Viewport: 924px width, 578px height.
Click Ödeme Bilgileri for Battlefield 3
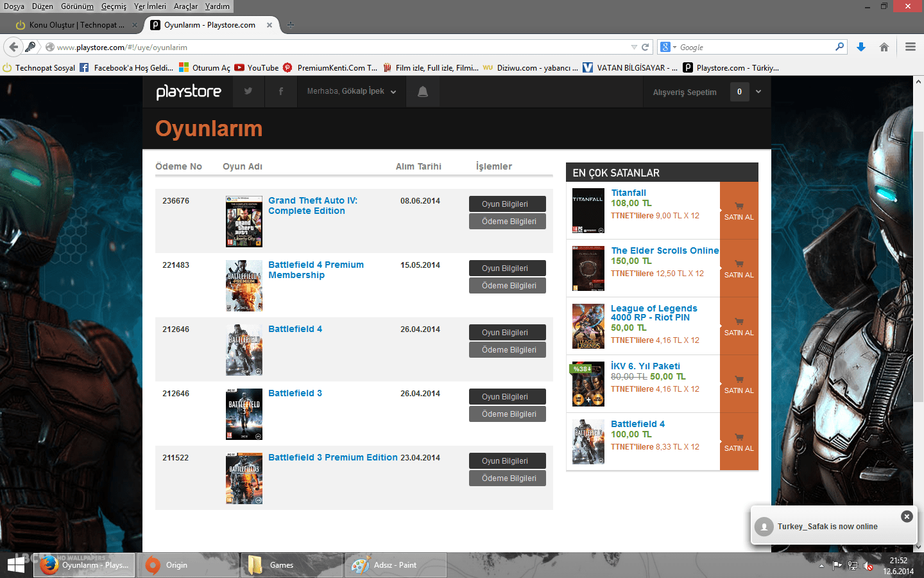pyautogui.click(x=508, y=414)
